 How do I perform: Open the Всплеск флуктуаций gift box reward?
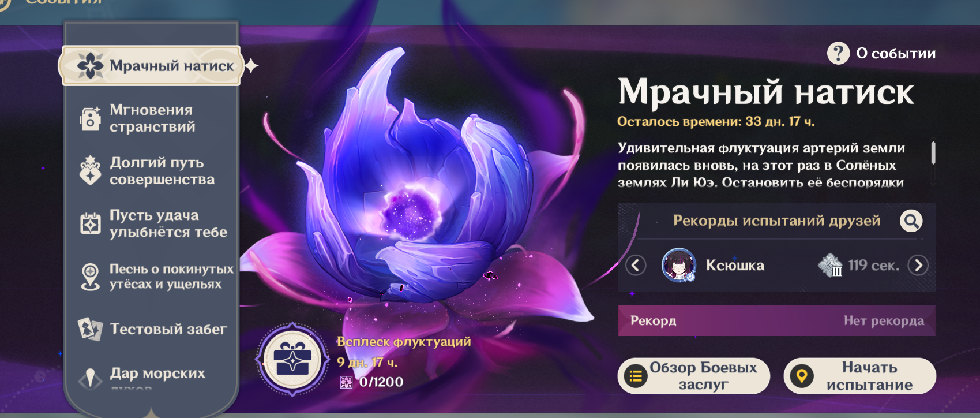(x=293, y=359)
